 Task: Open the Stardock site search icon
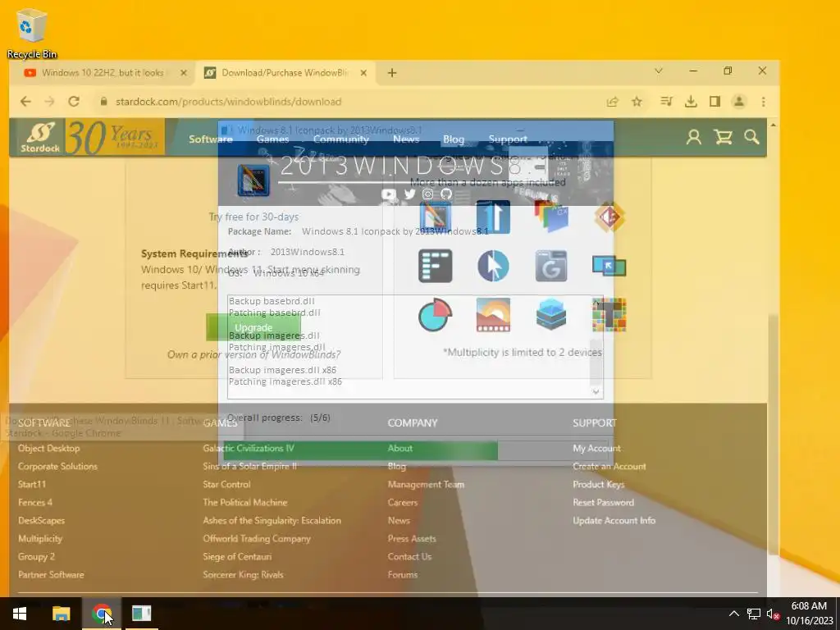[751, 137]
